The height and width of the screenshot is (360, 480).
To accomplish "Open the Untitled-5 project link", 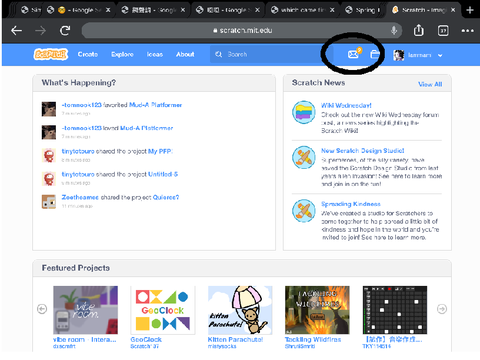I will (163, 174).
